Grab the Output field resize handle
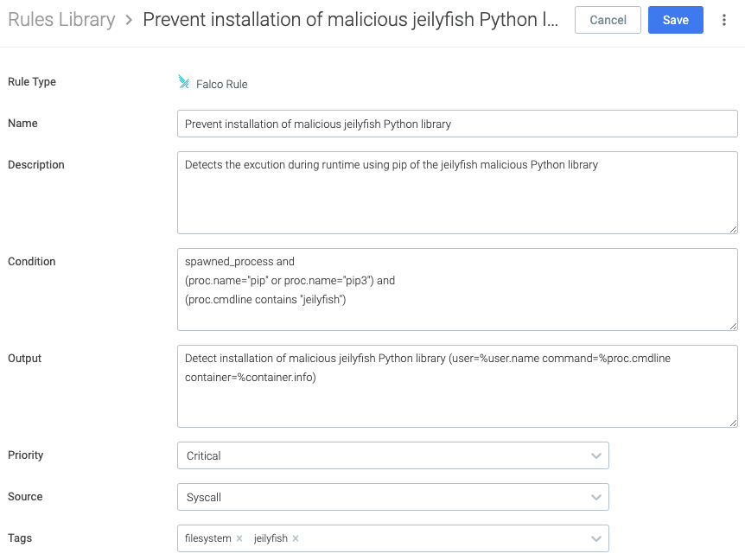Viewport: 745px width, 560px height. (x=733, y=423)
